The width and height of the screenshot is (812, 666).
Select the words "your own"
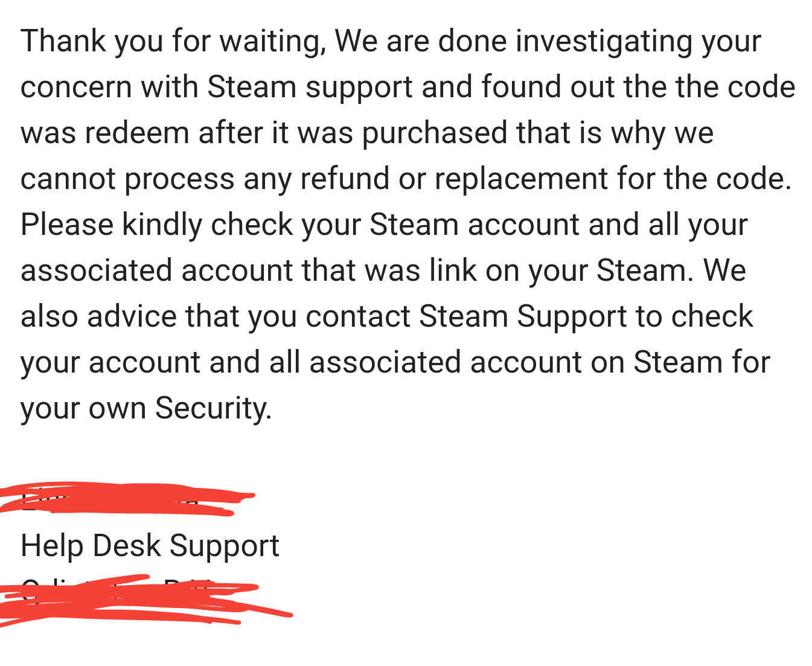coord(83,409)
